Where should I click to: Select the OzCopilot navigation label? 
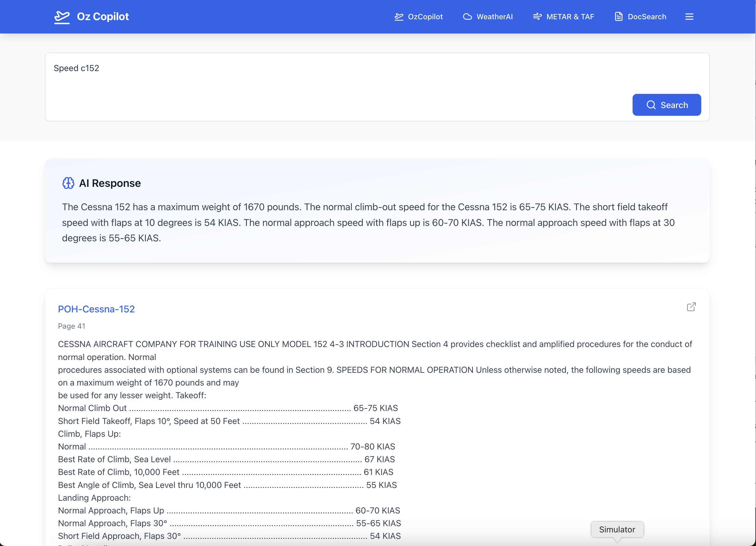tap(425, 17)
